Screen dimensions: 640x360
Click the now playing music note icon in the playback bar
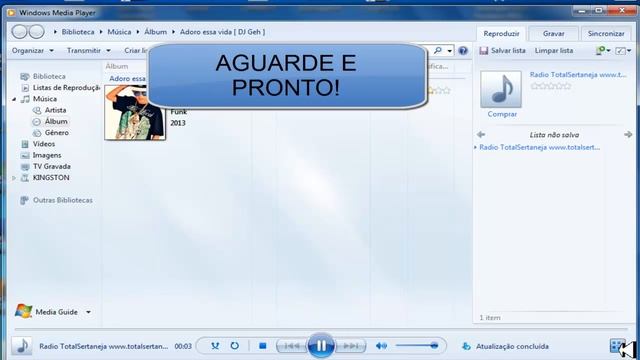22,346
